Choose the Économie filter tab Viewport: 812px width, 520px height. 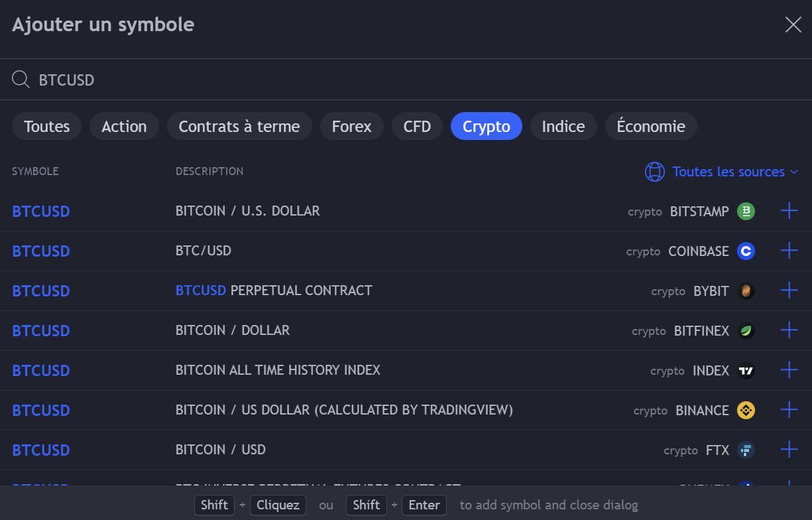tap(650, 126)
